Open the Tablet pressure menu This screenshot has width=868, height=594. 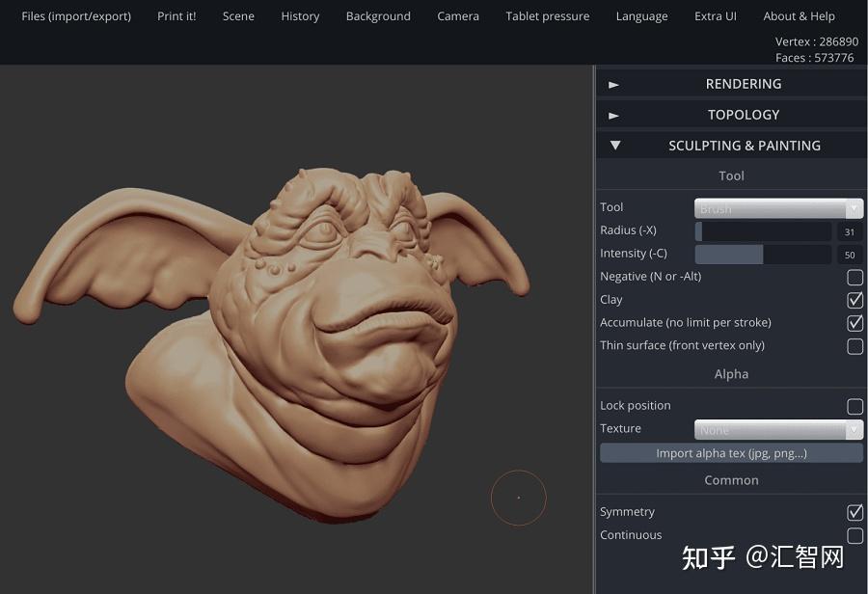[548, 16]
